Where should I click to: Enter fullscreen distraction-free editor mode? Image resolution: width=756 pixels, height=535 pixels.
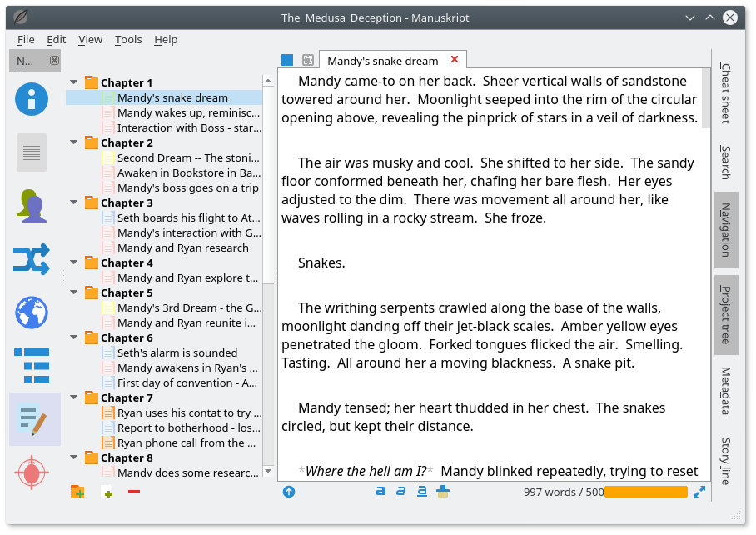pos(699,492)
